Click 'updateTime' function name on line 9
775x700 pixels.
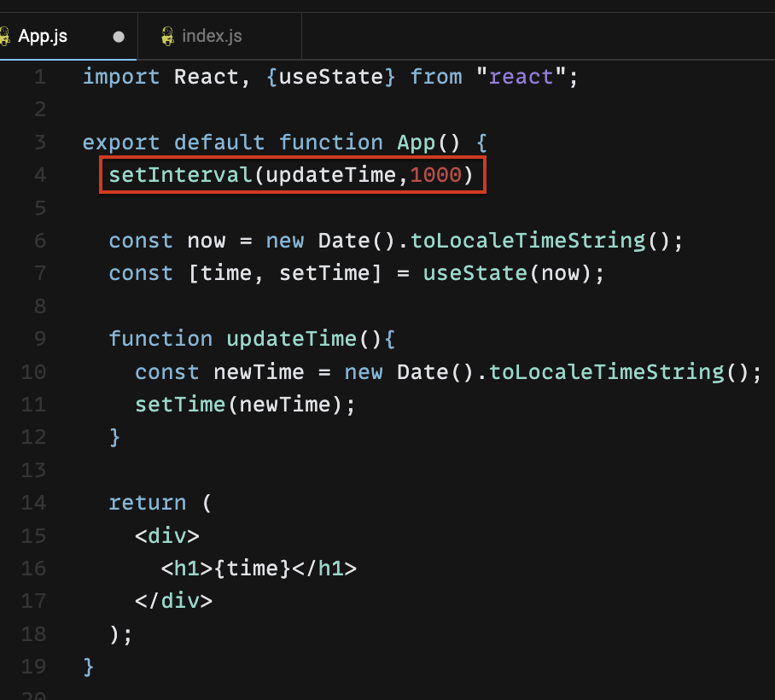tap(292, 339)
